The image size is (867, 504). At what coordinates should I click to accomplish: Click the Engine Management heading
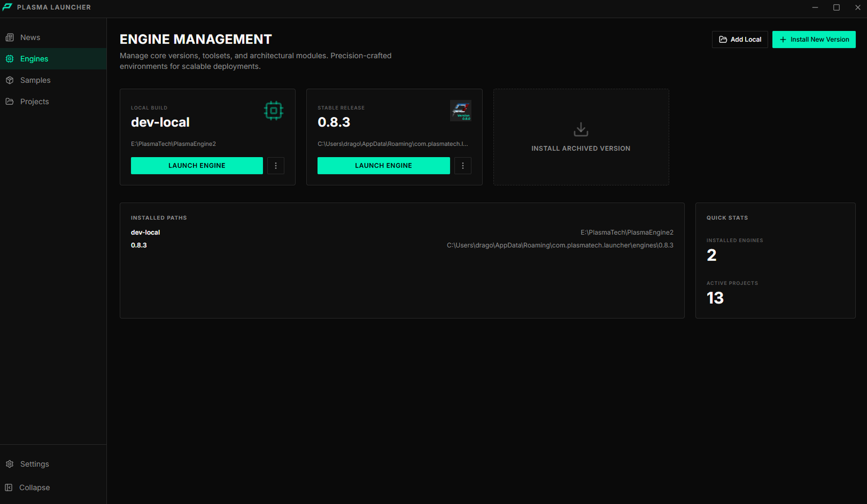click(196, 40)
